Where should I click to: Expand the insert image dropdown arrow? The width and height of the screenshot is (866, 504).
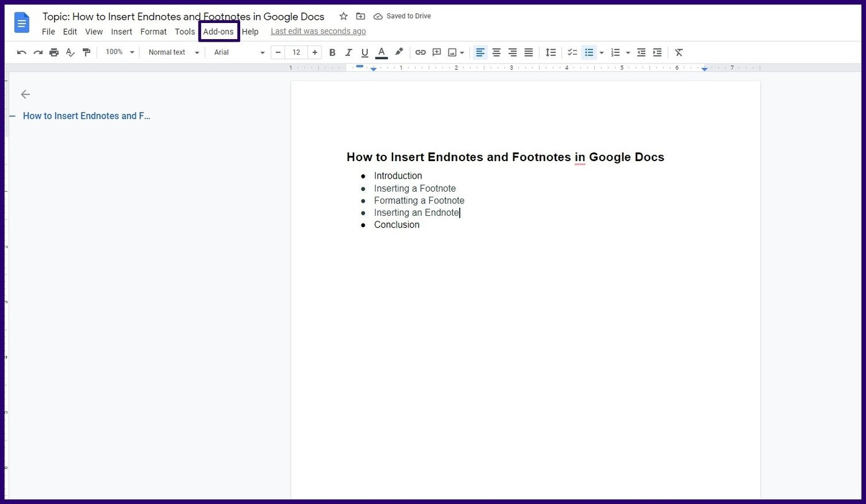point(462,53)
